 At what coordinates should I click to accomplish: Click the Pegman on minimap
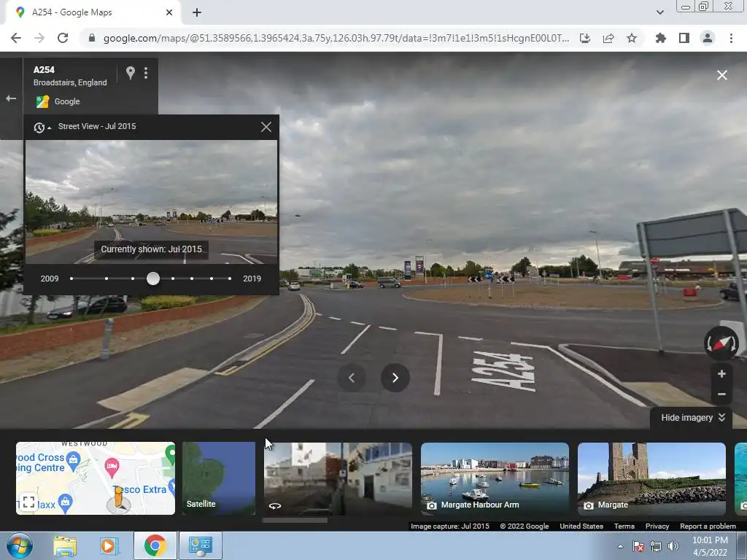point(118,499)
